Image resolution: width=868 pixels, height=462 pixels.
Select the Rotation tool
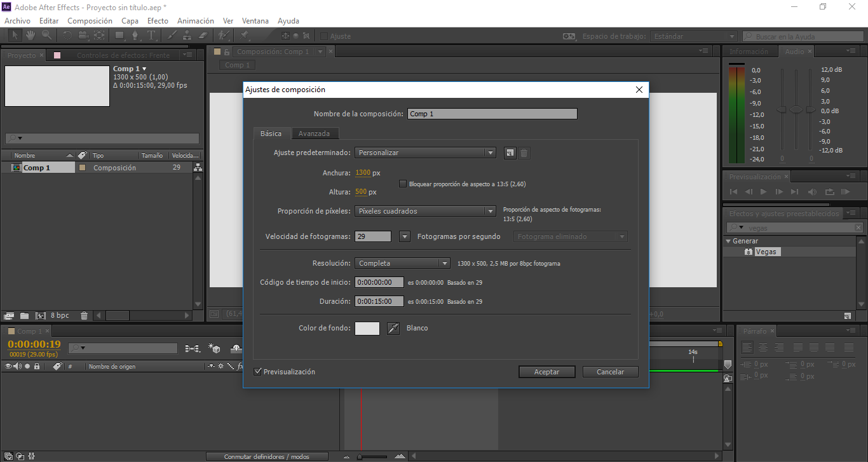[68, 36]
